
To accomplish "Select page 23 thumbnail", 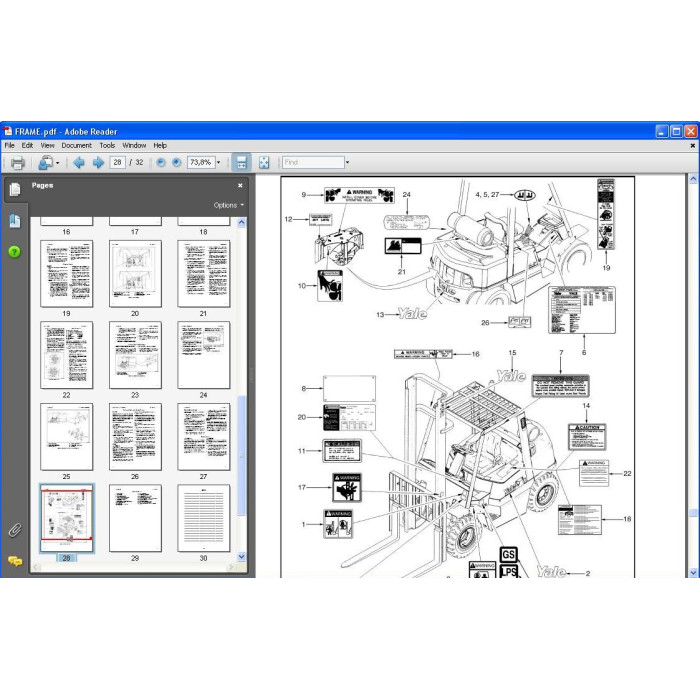I will (135, 355).
